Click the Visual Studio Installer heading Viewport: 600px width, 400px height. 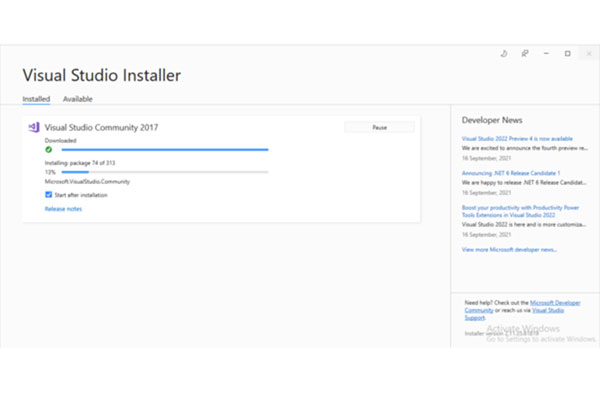click(x=102, y=75)
